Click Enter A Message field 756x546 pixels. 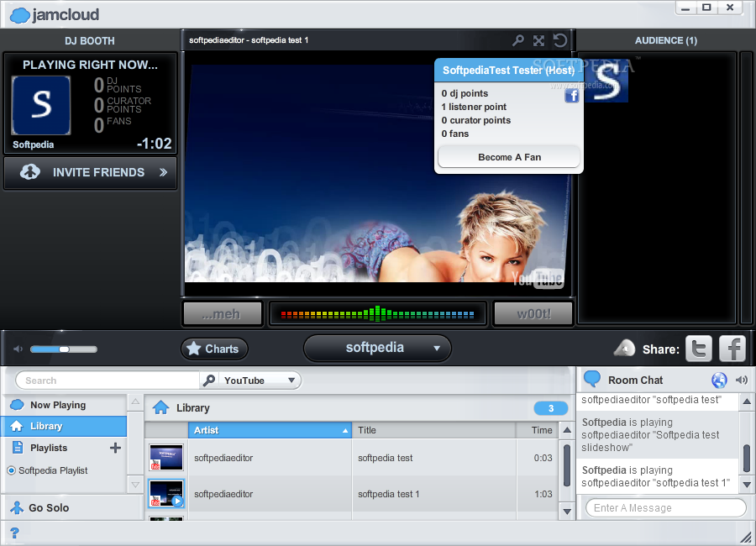click(666, 508)
